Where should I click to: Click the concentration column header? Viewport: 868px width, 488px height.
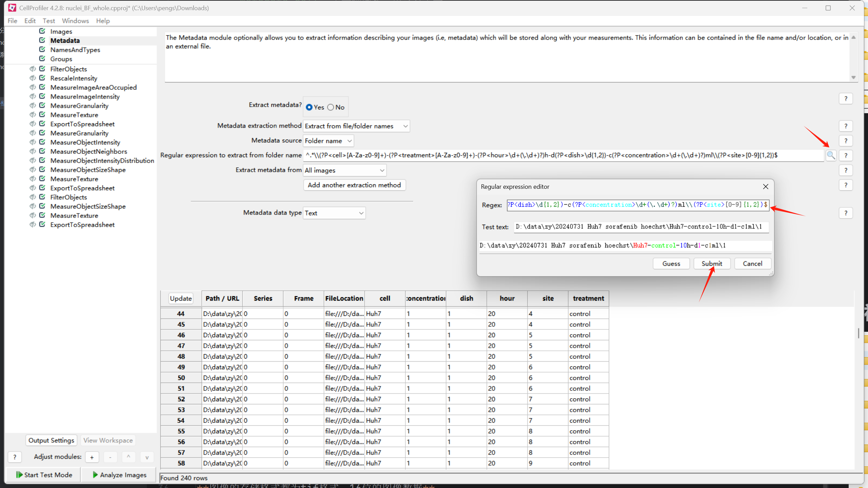426,299
